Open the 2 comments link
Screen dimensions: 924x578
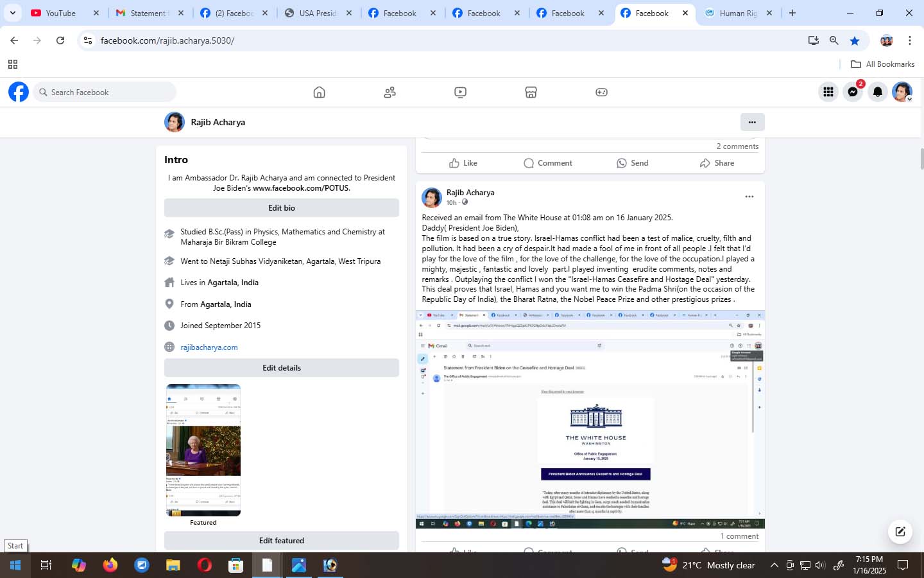coord(737,146)
